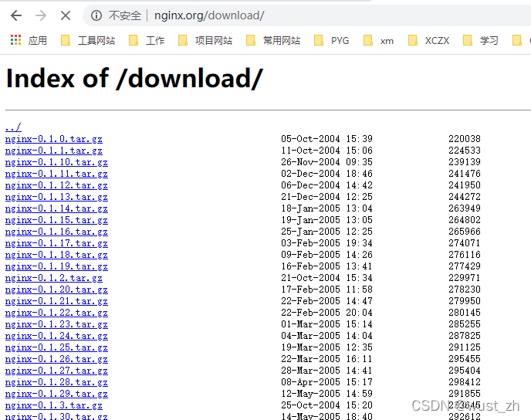
Task: Click file size 277429
Action: pyautogui.click(x=465, y=266)
